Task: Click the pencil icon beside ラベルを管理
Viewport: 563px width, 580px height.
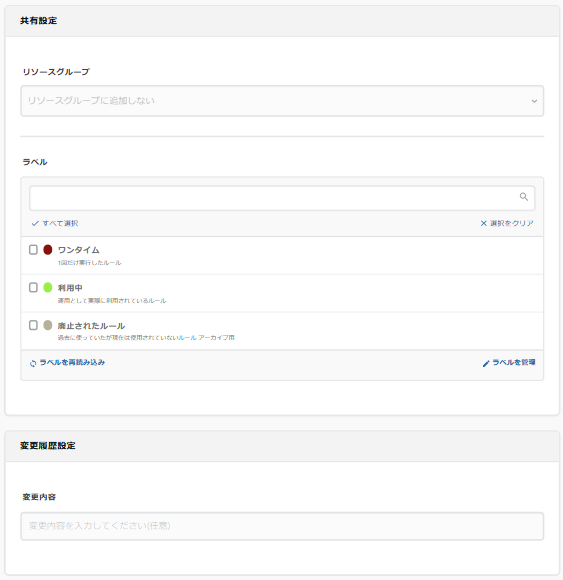Action: pyautogui.click(x=486, y=364)
